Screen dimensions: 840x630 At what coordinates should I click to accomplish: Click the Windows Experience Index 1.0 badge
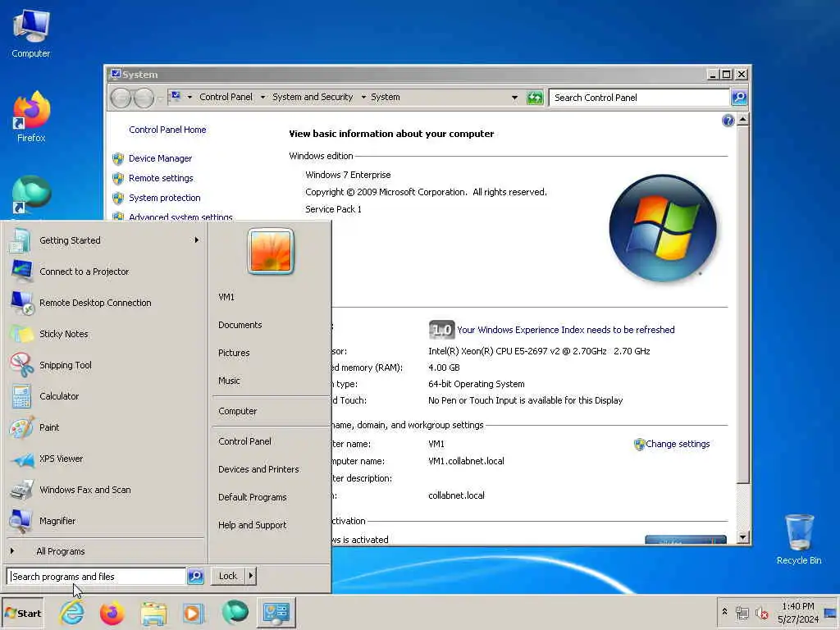(441, 330)
